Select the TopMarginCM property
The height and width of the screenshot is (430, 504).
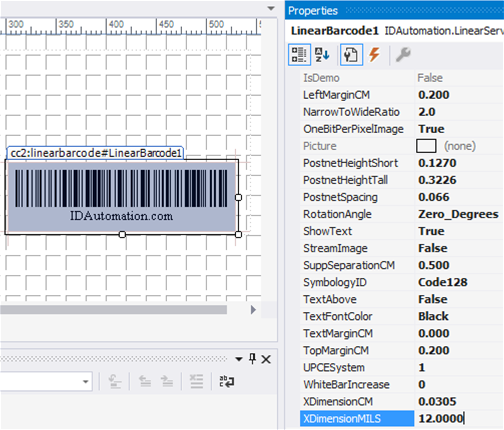[x=336, y=351]
